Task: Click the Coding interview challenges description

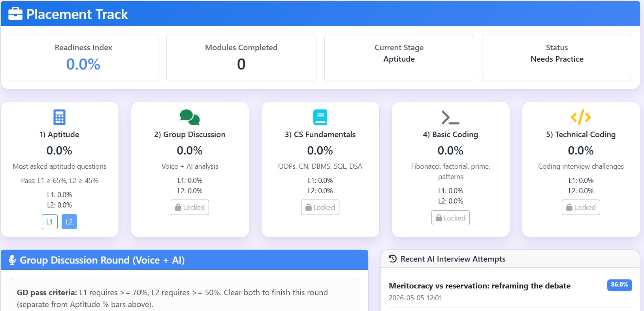Action: [581, 166]
